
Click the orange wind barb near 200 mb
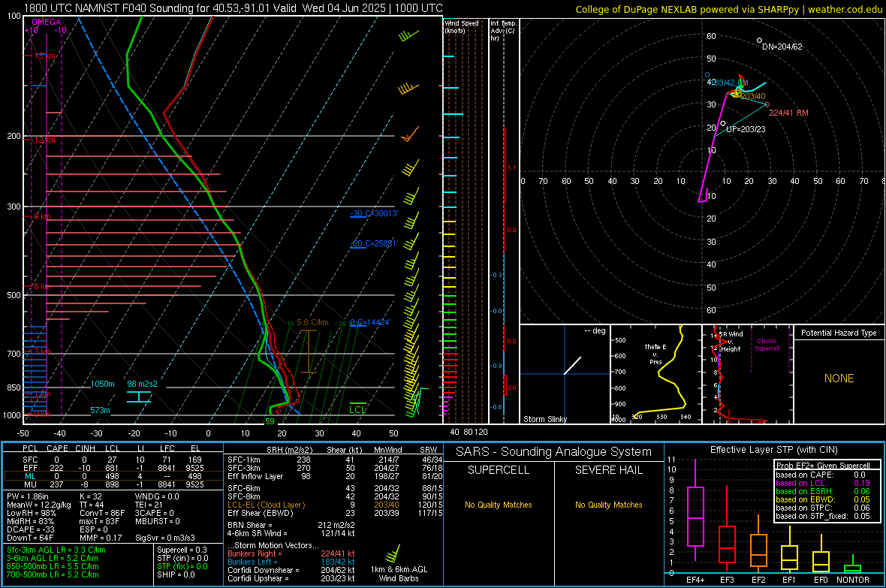(x=410, y=134)
